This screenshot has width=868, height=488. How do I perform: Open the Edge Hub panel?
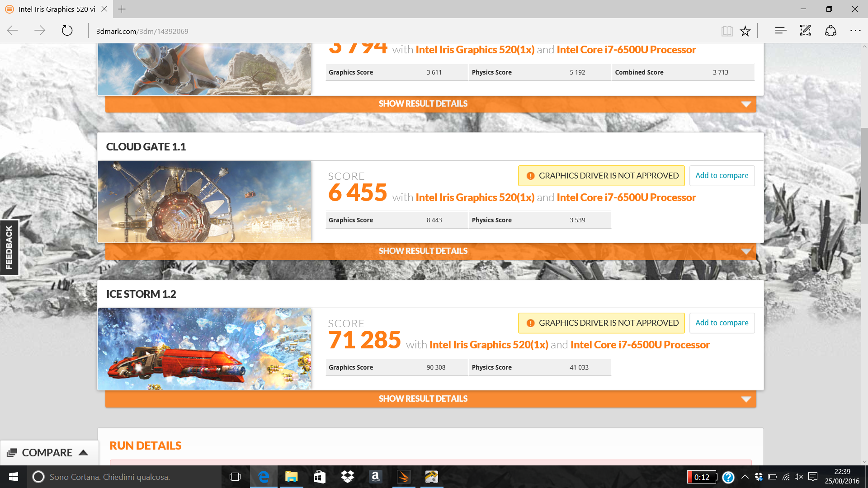[781, 31]
